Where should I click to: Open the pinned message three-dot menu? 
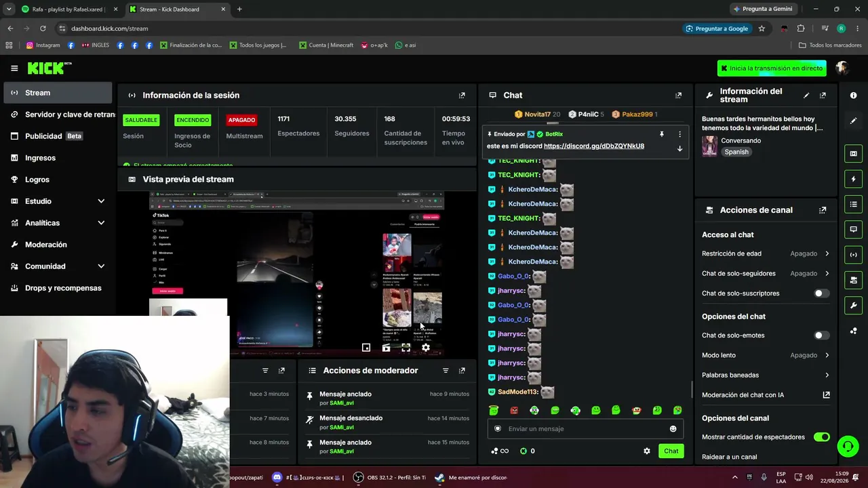679,134
